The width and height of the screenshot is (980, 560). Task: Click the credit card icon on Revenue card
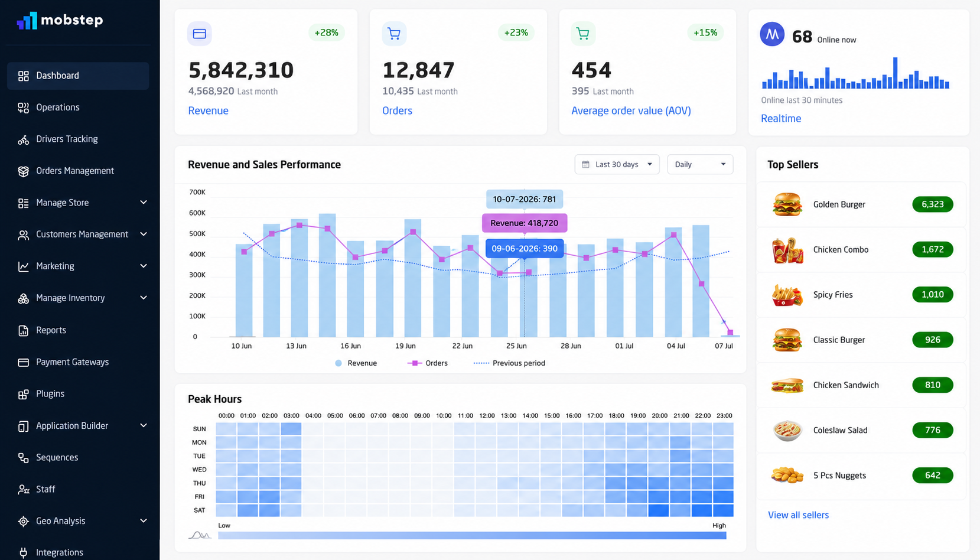click(x=200, y=34)
